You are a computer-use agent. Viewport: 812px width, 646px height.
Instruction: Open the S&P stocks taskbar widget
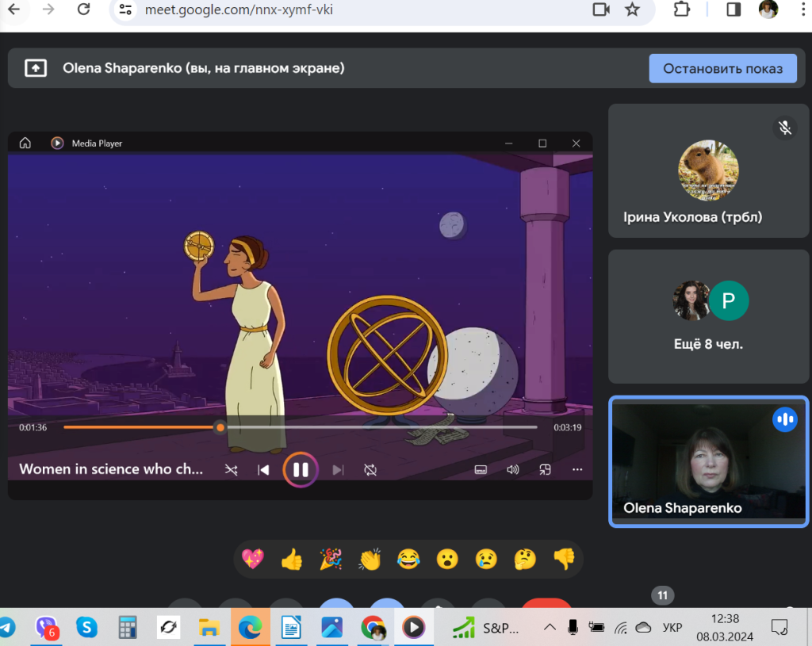(485, 628)
